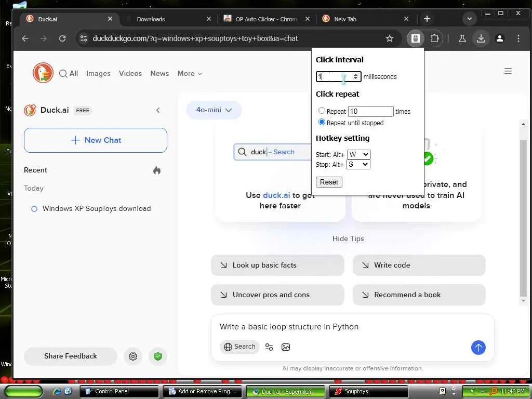This screenshot has height=399, width=532.
Task: Open the News search category
Action: (159, 73)
